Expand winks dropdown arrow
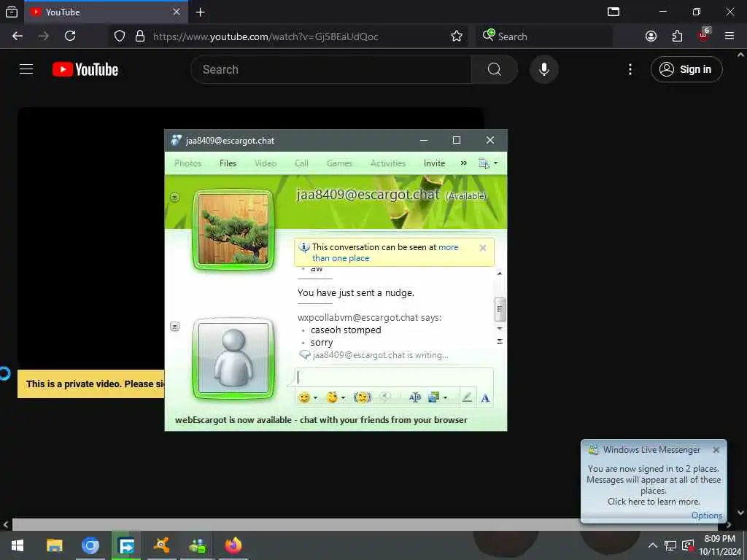The image size is (747, 560). (343, 397)
